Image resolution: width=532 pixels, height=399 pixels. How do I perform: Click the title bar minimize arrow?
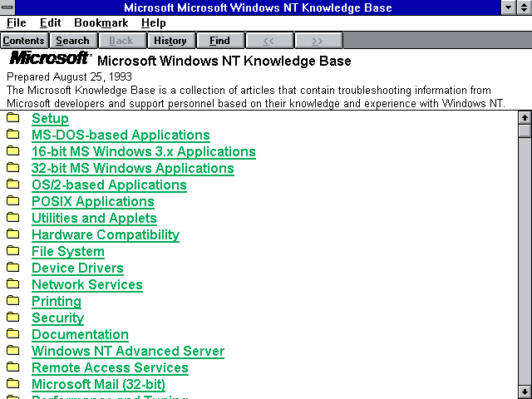pos(509,7)
